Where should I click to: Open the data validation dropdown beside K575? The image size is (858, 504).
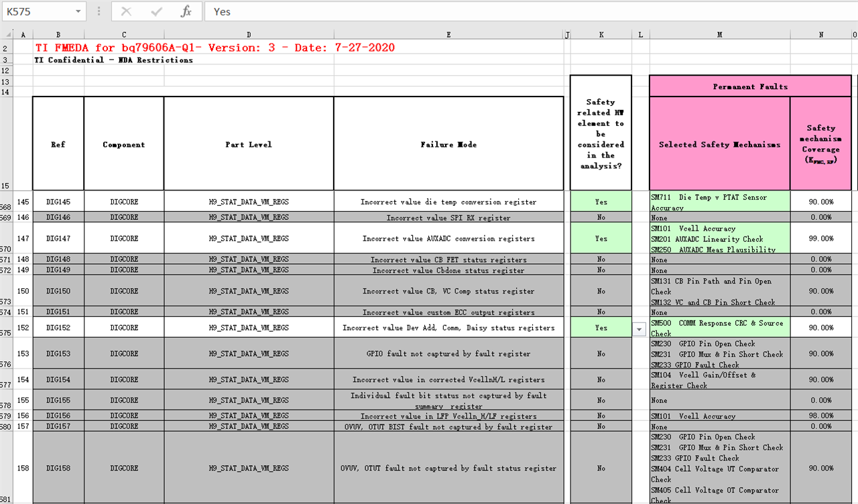[639, 329]
